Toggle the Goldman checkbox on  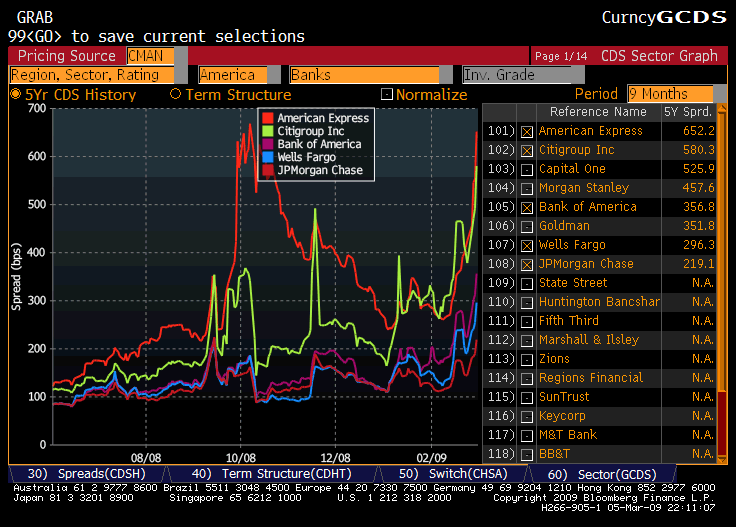tap(527, 226)
